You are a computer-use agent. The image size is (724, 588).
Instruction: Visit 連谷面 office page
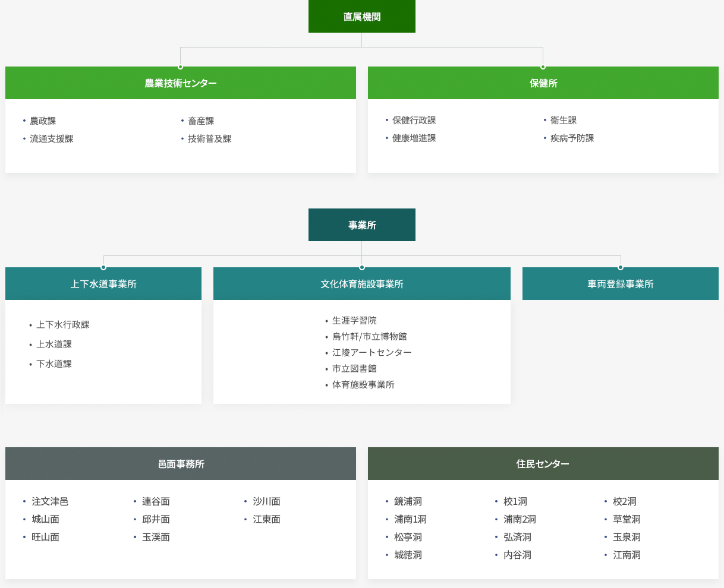tap(156, 501)
